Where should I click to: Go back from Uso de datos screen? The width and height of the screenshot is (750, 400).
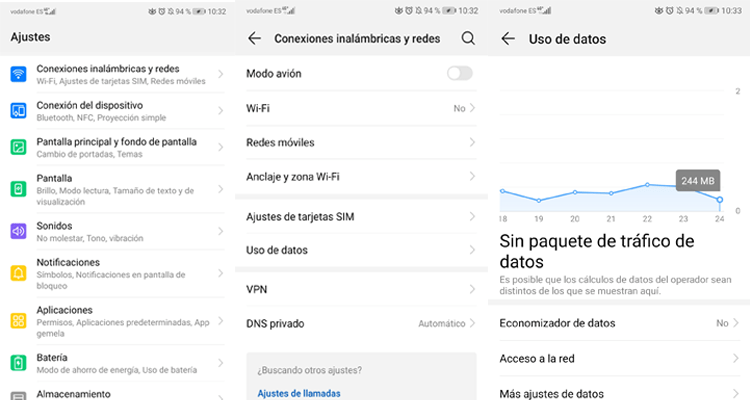click(508, 39)
